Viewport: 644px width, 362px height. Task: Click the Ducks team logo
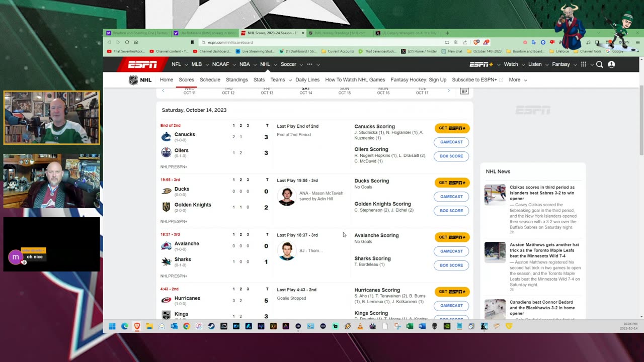166,191
